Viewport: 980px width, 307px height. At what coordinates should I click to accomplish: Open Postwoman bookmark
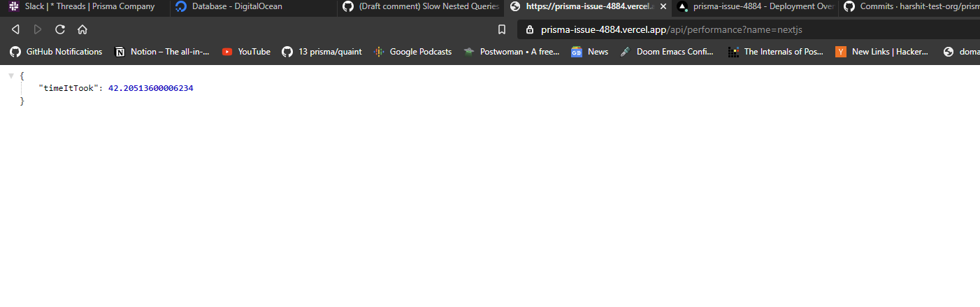pos(512,52)
